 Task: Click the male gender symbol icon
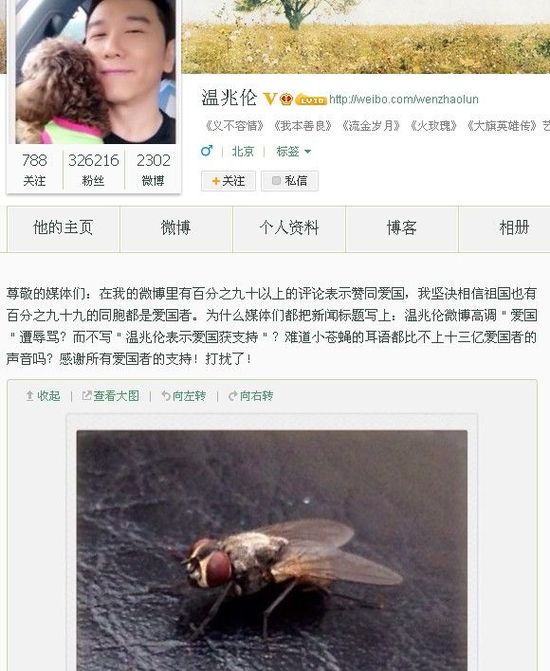click(207, 151)
